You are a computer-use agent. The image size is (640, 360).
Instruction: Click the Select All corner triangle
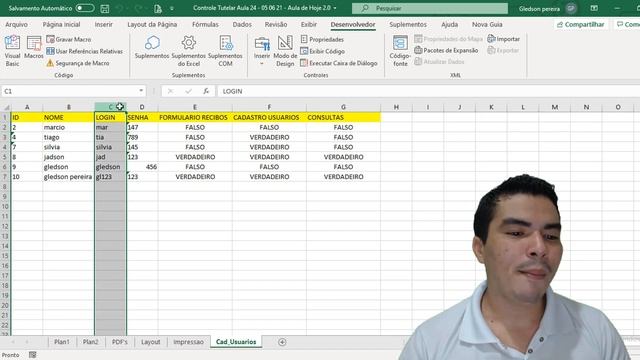coord(6,107)
